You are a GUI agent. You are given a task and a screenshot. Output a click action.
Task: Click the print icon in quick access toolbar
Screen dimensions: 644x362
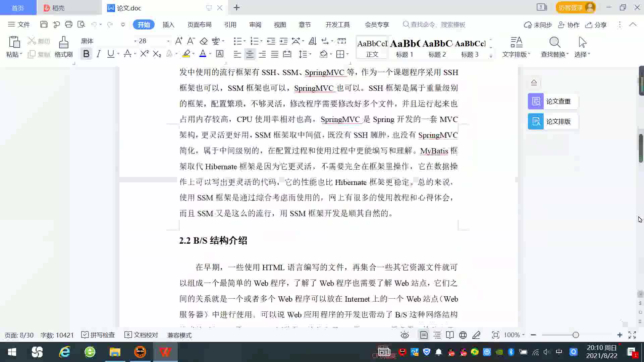click(69, 24)
